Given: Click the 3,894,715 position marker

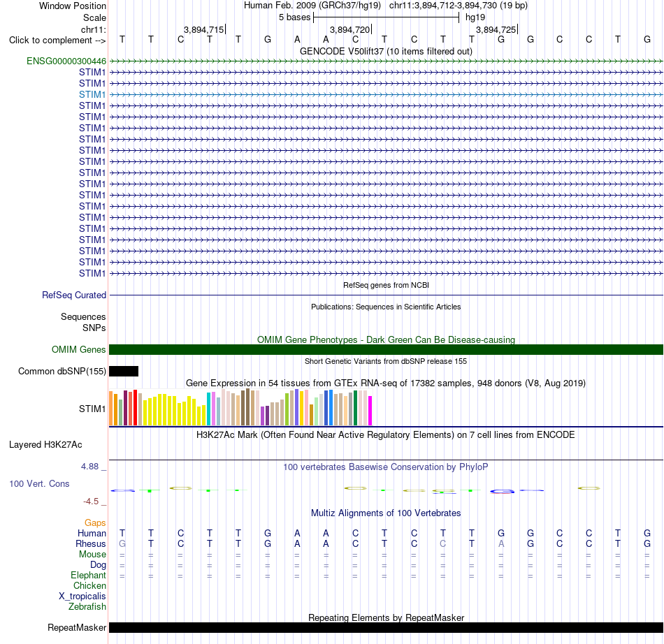Looking at the screenshot, I should 205,29.
